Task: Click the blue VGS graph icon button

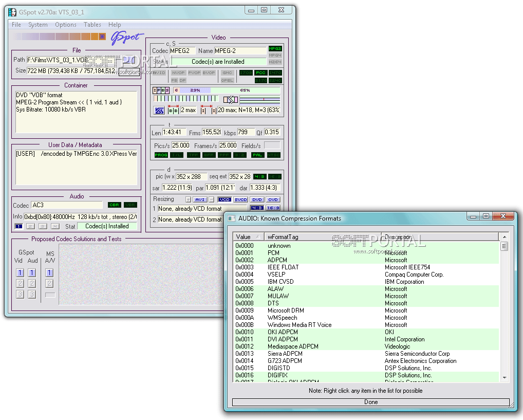Action: [159, 111]
